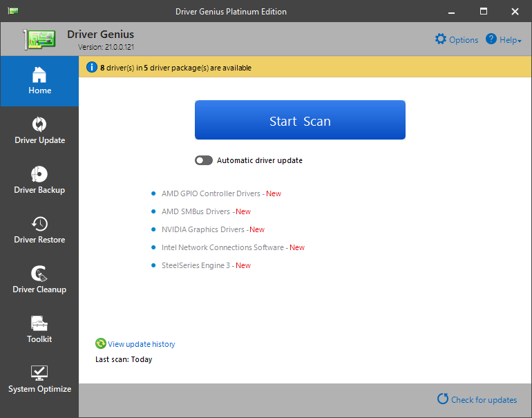
Task: Open the Help link text
Action: [508, 39]
